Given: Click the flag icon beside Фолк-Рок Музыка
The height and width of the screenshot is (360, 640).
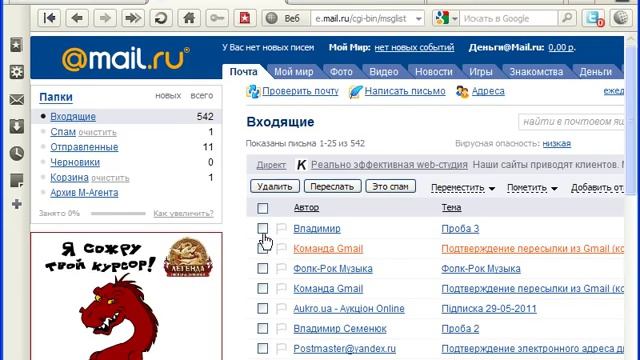Looking at the screenshot, I should tap(281, 269).
